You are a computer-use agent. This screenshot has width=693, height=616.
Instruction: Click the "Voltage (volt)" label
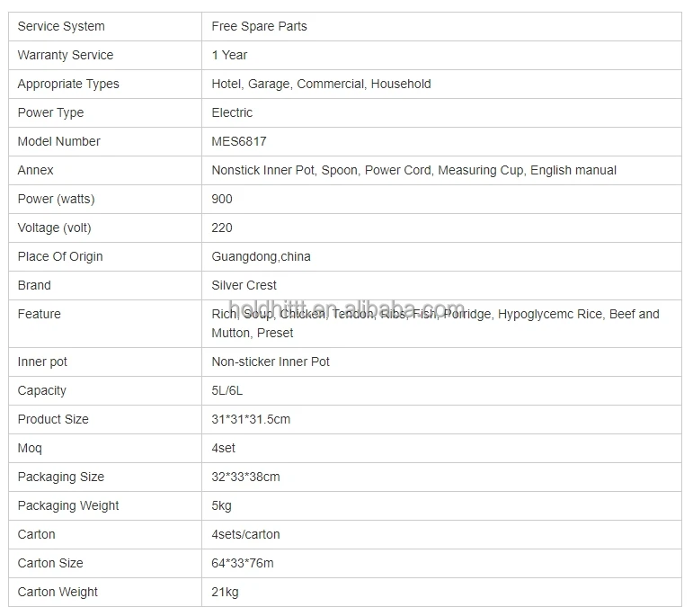55,228
